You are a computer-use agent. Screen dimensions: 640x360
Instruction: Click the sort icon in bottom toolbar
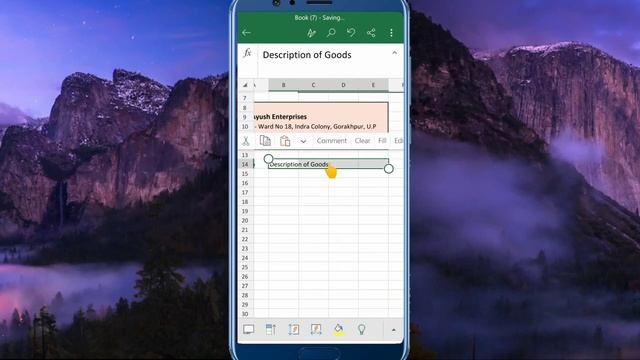click(x=271, y=329)
